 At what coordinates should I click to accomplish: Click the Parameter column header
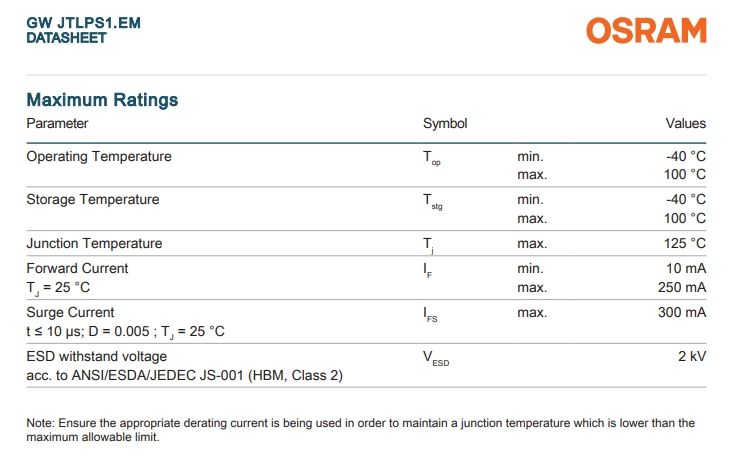click(57, 124)
